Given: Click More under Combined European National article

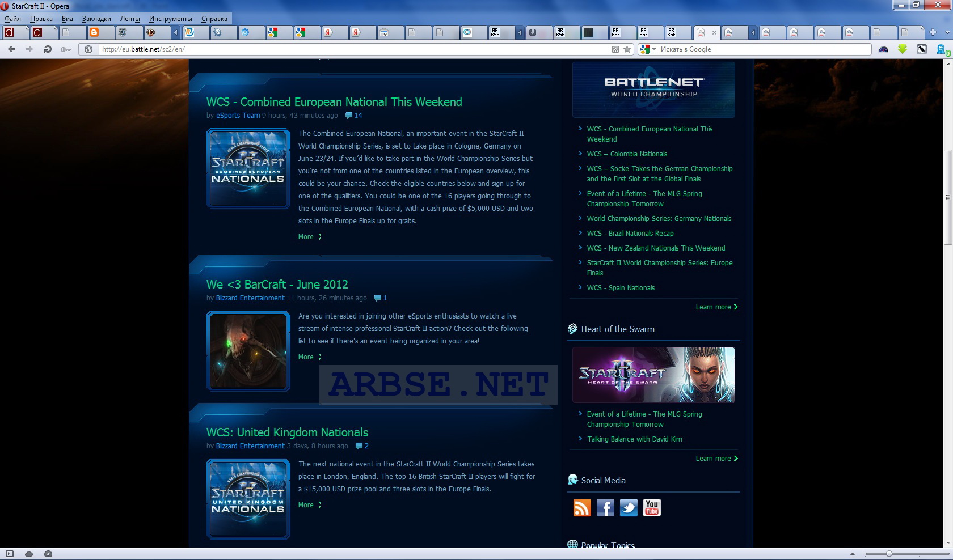Looking at the screenshot, I should click(x=310, y=237).
